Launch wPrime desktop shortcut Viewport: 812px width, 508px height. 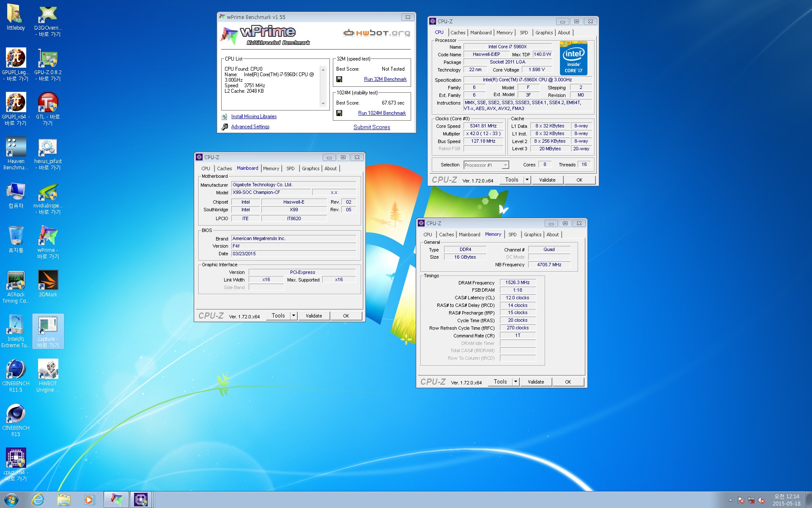[48, 242]
